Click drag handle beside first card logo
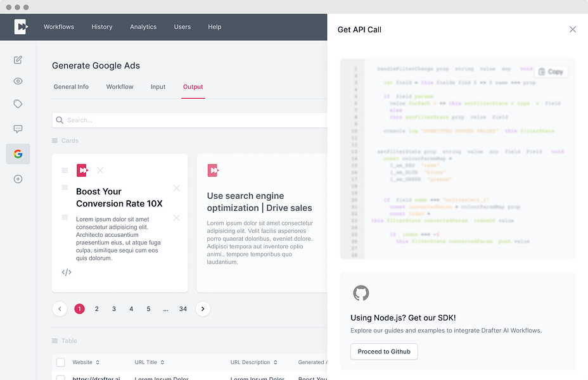 (x=65, y=170)
